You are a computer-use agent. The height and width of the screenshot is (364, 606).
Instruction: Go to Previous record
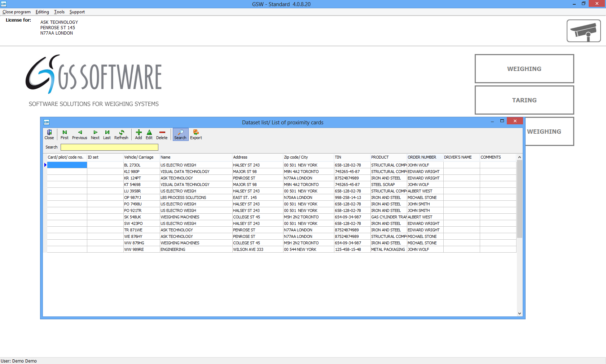[x=79, y=134]
